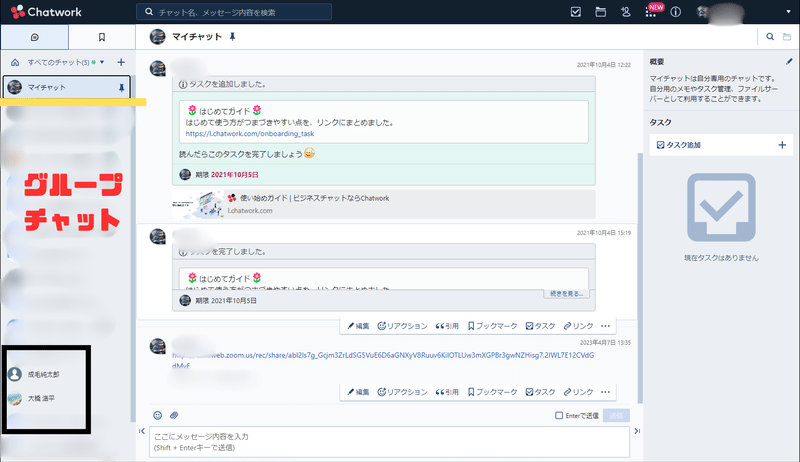Click the 送信 send button
The image size is (800, 462).
(x=616, y=416)
